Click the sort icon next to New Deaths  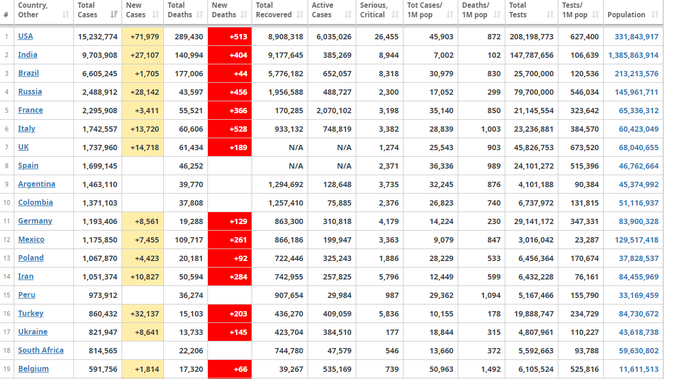[244, 15]
